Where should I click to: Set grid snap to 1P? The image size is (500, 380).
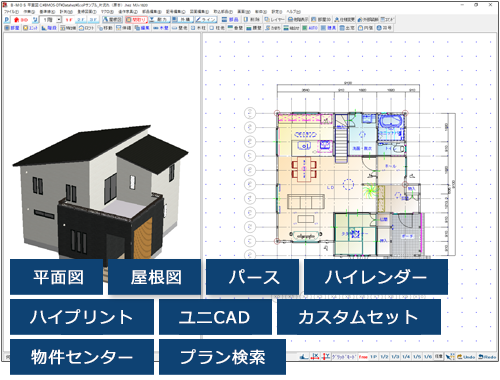coord(374,357)
